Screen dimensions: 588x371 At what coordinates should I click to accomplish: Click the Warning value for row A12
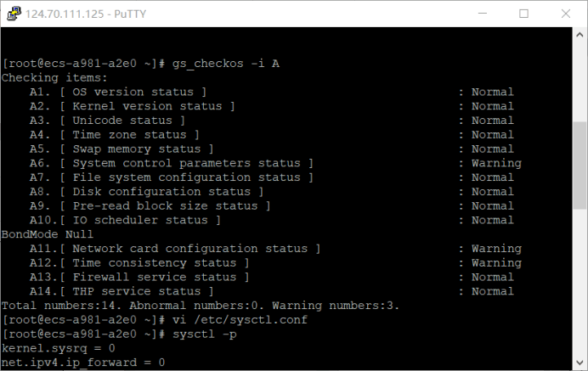pyautogui.click(x=496, y=263)
